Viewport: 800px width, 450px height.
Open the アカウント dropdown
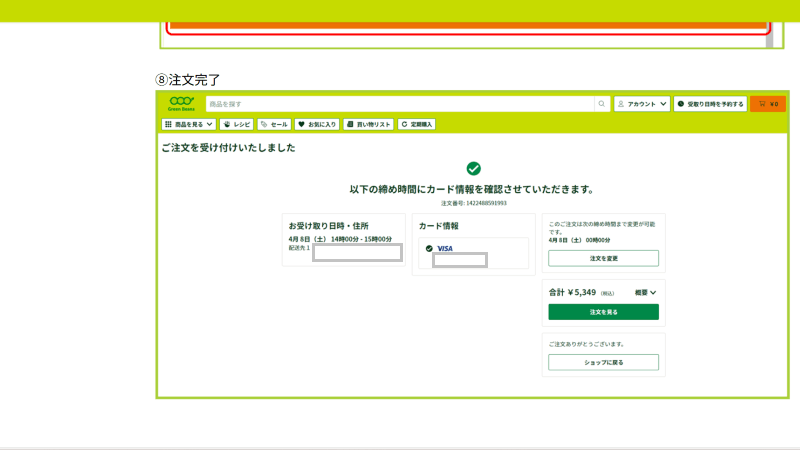pos(642,104)
